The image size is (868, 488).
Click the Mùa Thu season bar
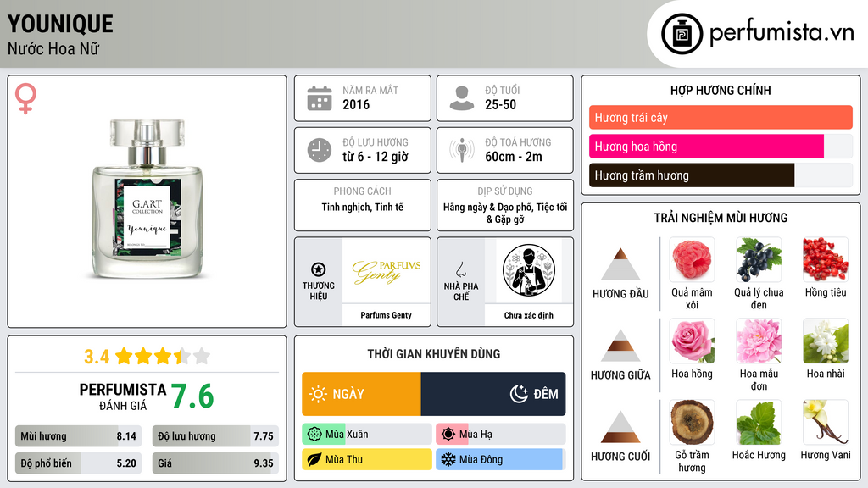pos(367,459)
